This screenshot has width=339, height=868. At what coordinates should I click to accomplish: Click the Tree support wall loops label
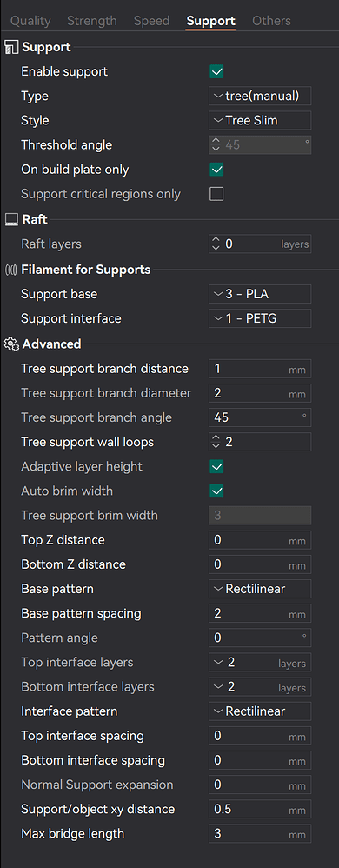coord(88,443)
